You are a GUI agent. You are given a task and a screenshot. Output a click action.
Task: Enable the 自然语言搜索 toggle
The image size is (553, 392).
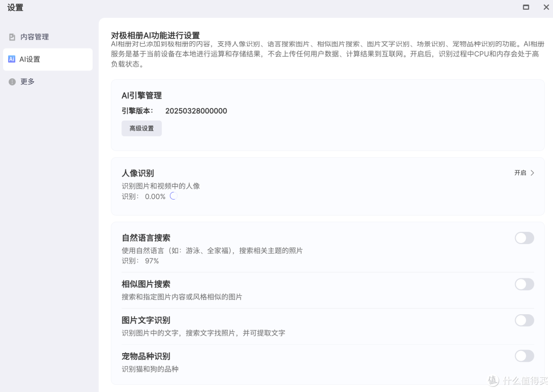pyautogui.click(x=524, y=237)
